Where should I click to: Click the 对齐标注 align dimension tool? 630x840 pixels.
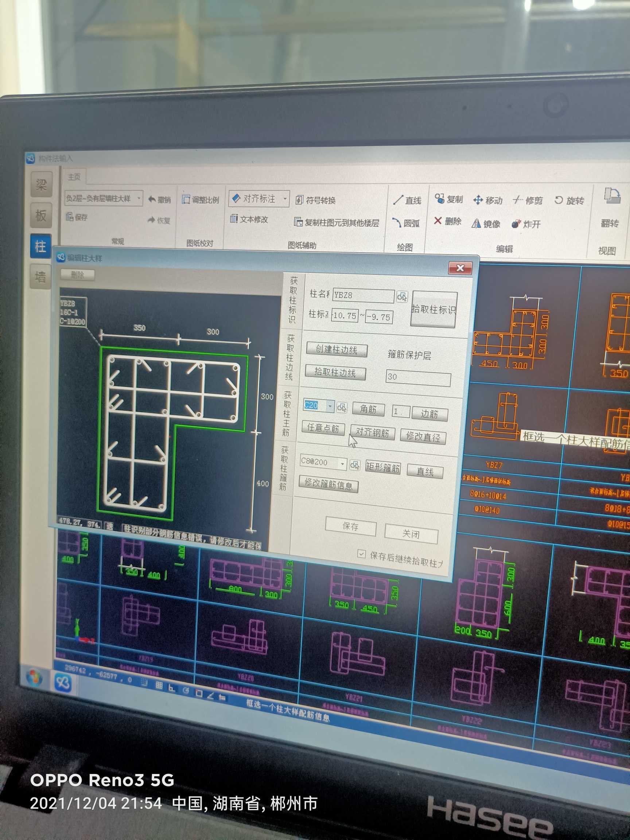(254, 199)
